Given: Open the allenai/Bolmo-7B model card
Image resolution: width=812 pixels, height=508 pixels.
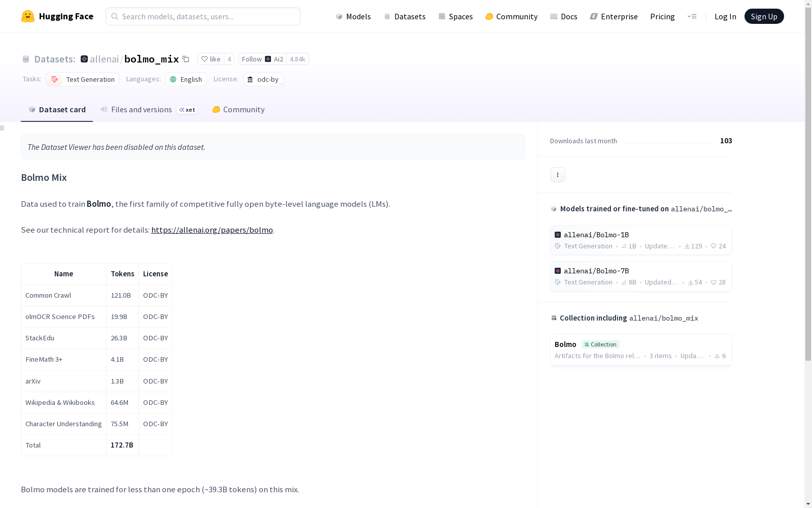Looking at the screenshot, I should click(x=641, y=276).
